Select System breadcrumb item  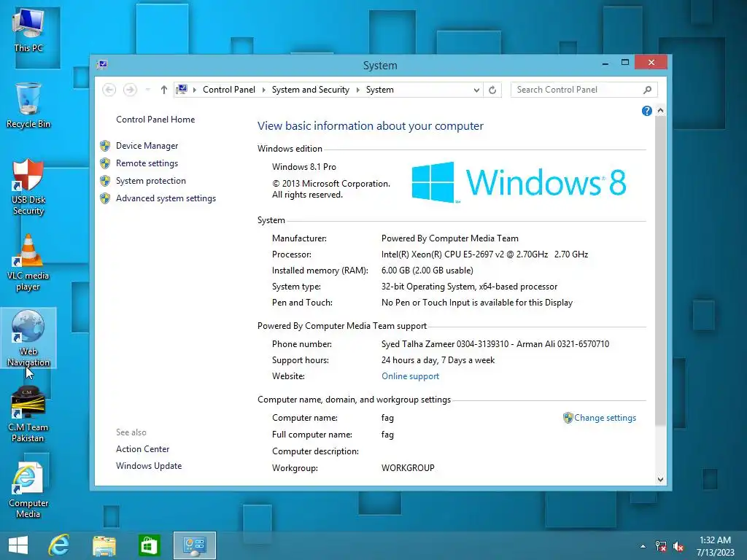(x=379, y=90)
